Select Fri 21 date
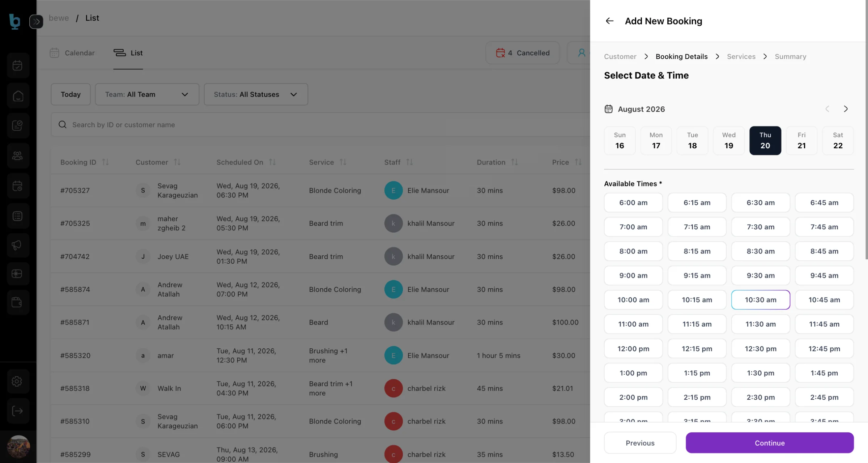 coord(801,140)
